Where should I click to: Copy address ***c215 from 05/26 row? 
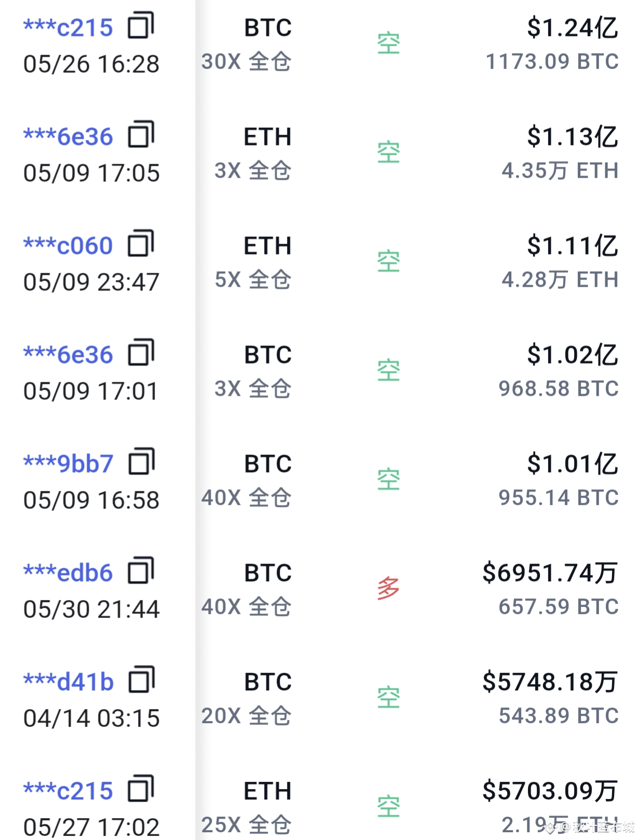(x=141, y=26)
